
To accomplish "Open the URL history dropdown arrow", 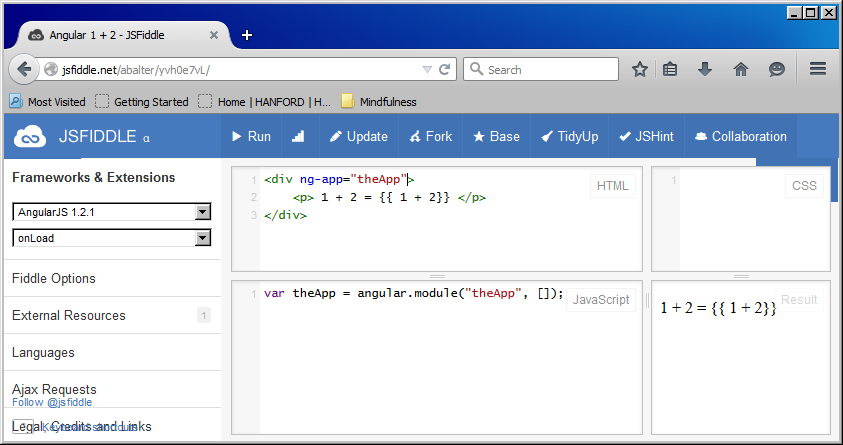I will point(427,70).
